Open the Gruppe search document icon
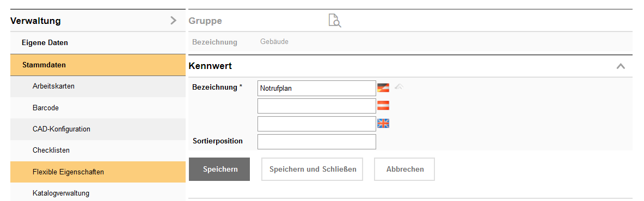The image size is (644, 201). 335,20
